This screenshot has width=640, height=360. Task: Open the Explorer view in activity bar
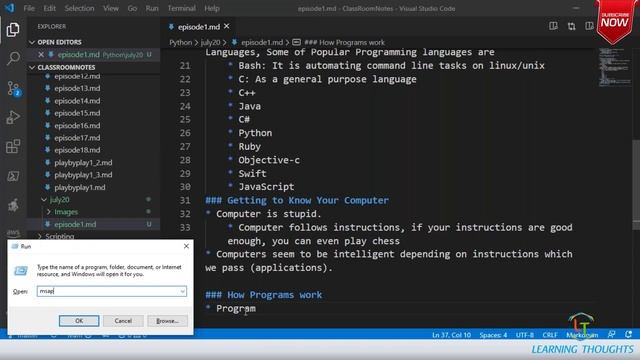point(13,29)
